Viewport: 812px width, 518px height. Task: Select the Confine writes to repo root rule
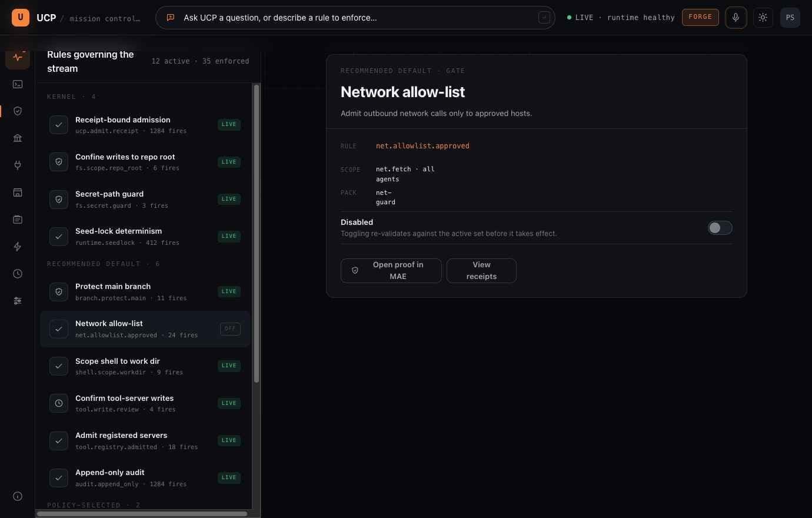(x=145, y=162)
